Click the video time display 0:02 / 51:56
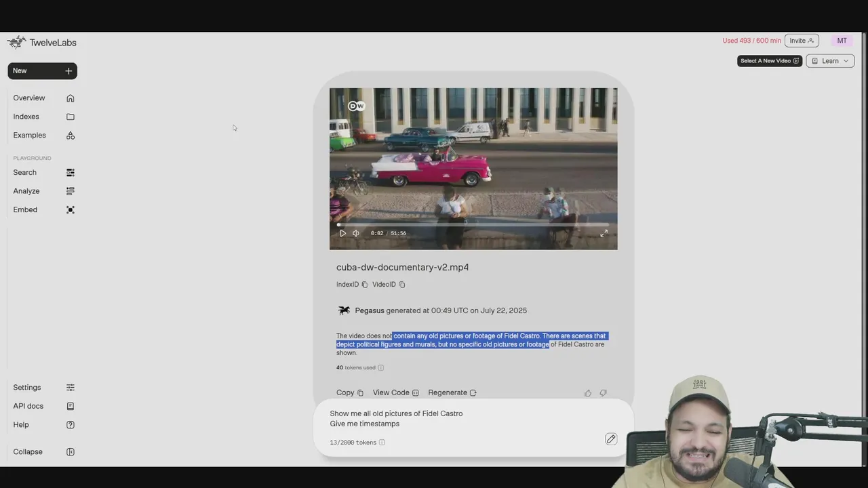This screenshot has width=868, height=488. [x=389, y=233]
